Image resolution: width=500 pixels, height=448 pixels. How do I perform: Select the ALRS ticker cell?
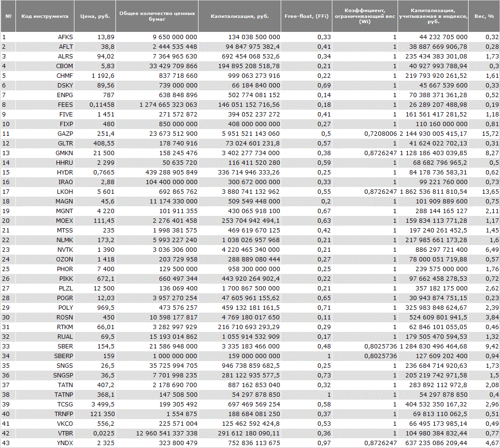coord(44,57)
